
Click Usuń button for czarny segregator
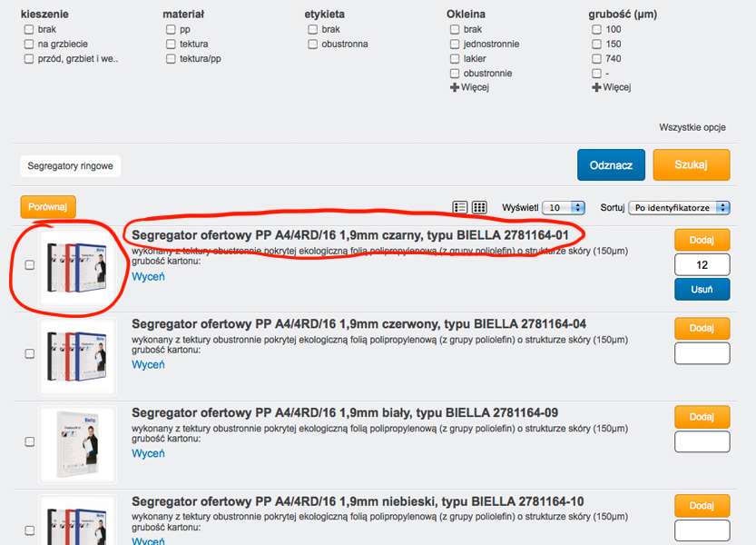coord(702,289)
